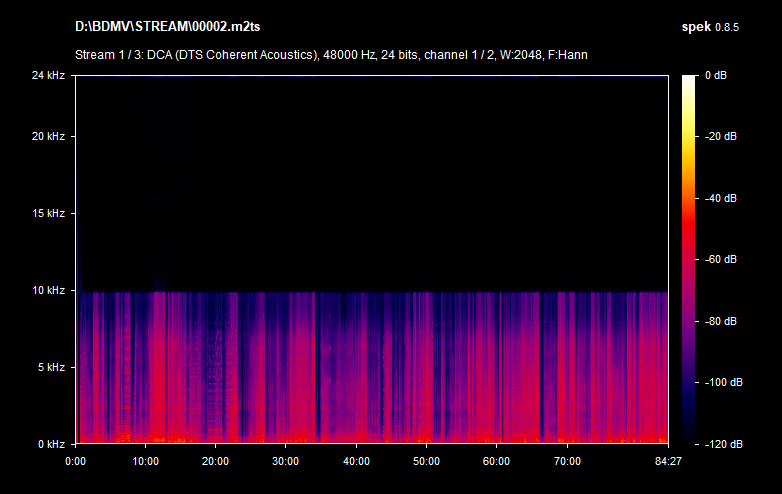The width and height of the screenshot is (782, 494).
Task: Click the 10 kHz frequency axis label
Action: [47, 290]
